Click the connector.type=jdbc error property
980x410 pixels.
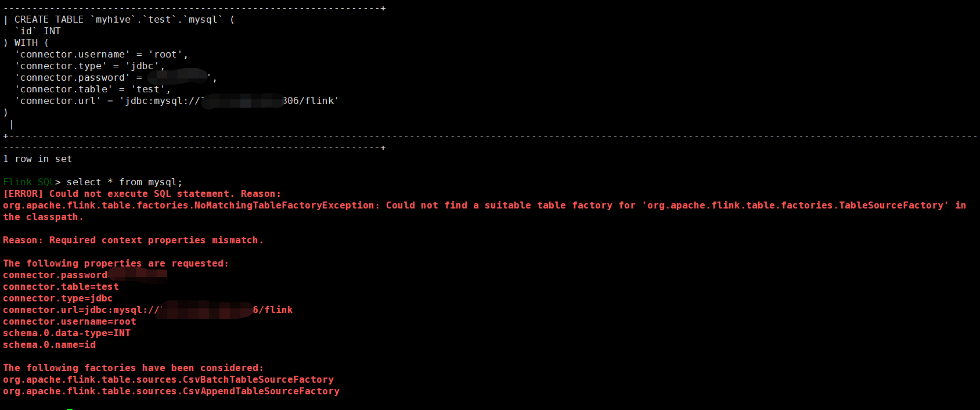[58, 298]
